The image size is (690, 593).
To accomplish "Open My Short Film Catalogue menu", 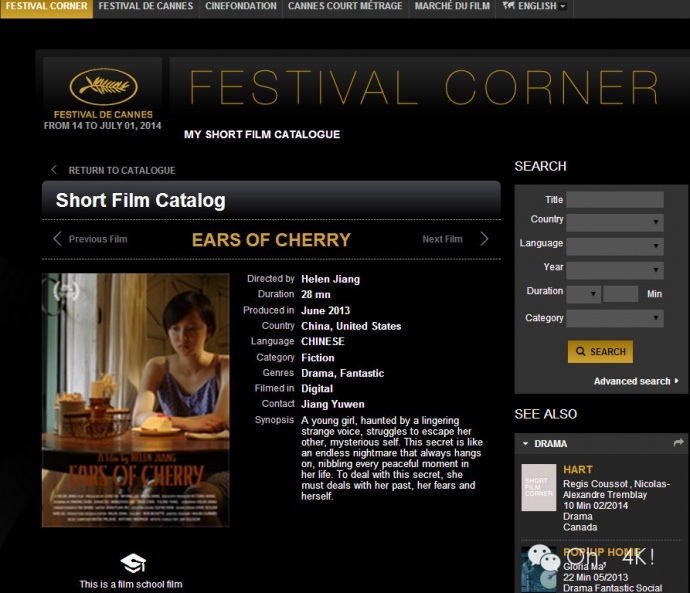I will (x=262, y=134).
